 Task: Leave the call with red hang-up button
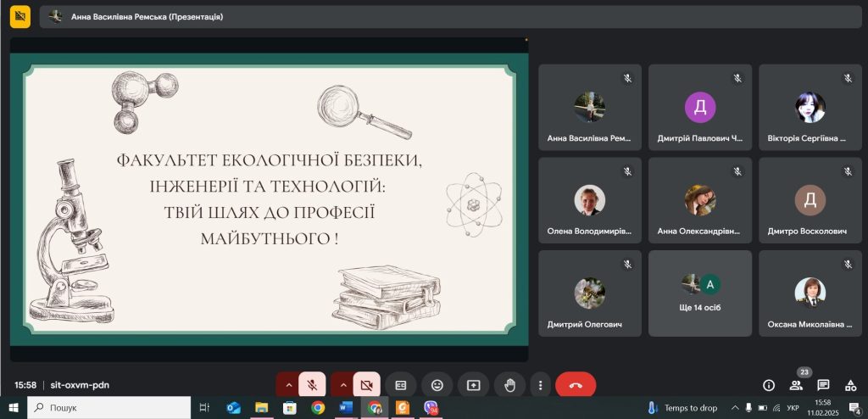[x=576, y=385]
